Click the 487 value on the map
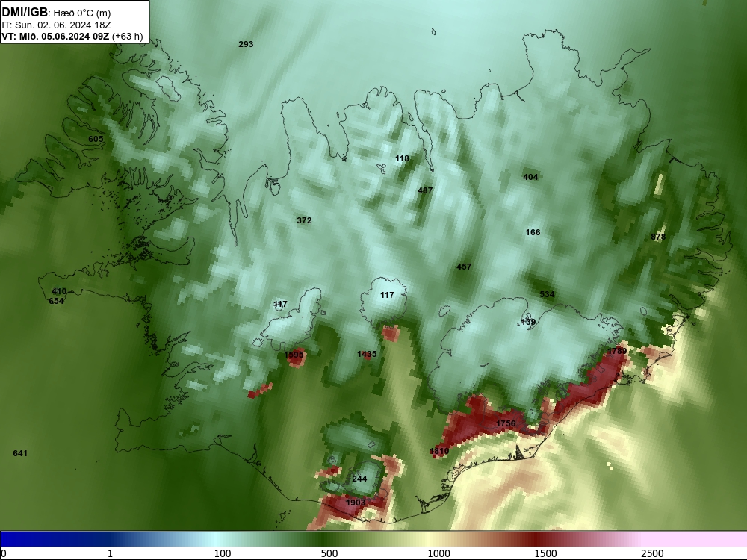 [x=425, y=190]
